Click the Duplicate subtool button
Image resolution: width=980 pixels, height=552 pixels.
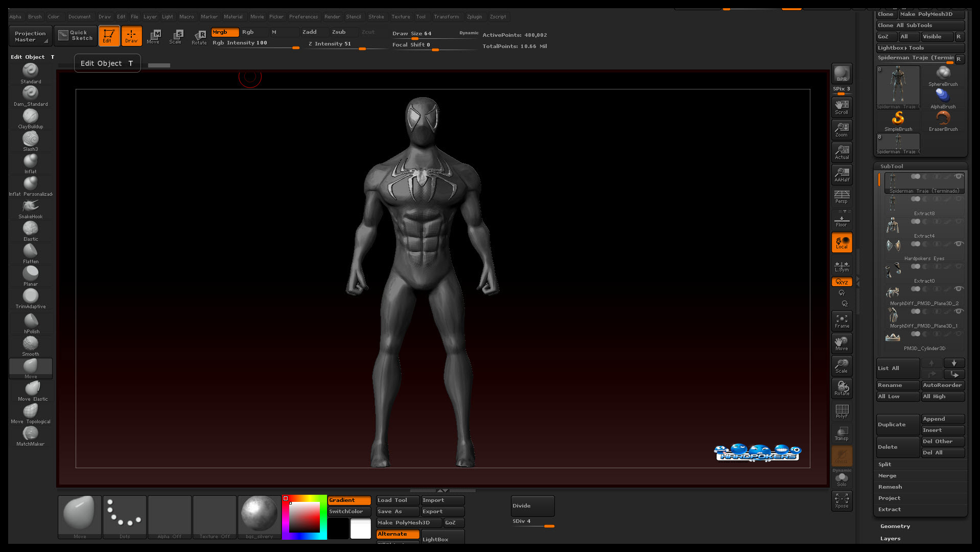click(x=898, y=425)
